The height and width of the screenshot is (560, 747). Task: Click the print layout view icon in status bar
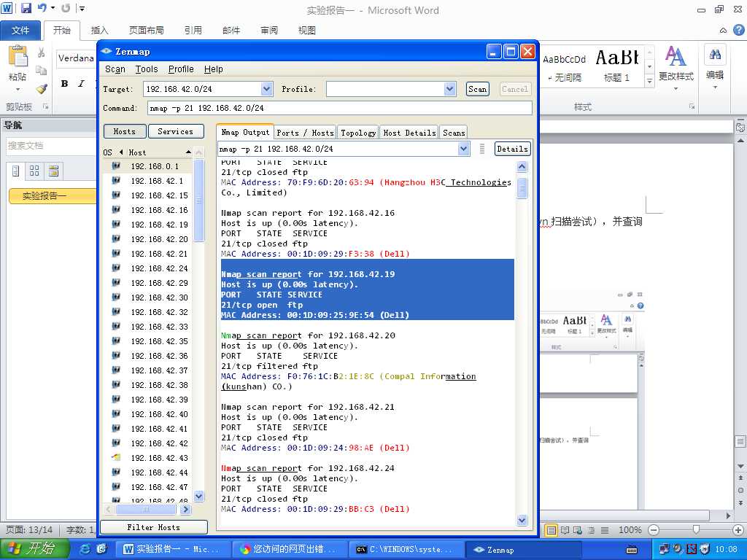(551, 530)
